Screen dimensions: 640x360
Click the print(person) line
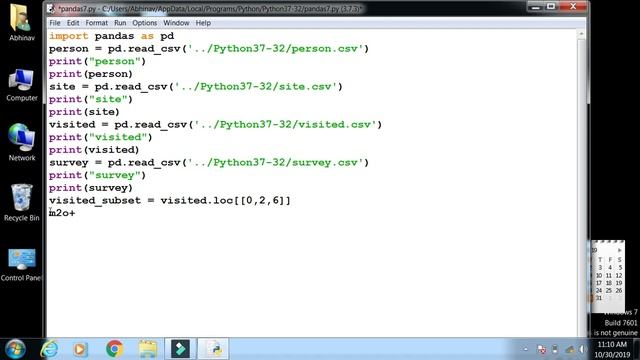(x=91, y=74)
